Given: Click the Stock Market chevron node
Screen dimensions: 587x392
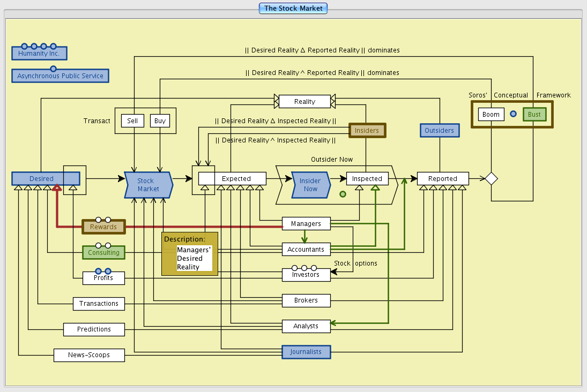Looking at the screenshot, I should pos(148,185).
